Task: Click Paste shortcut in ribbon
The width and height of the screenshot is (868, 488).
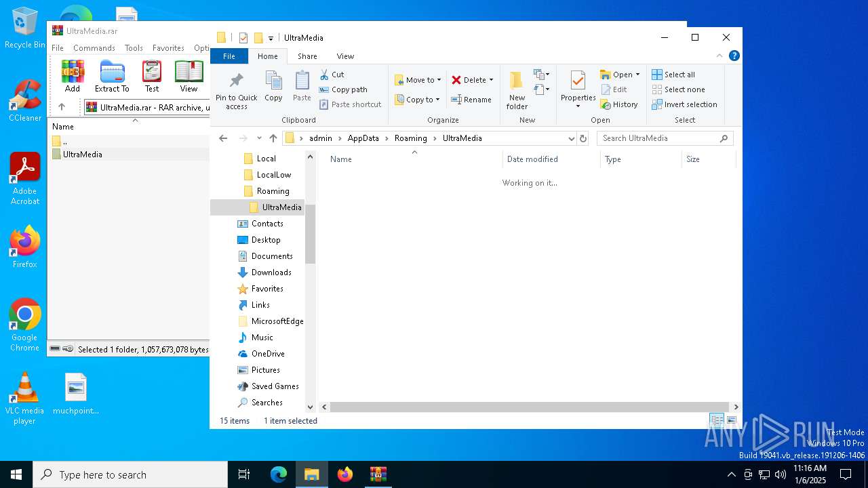Action: point(351,104)
